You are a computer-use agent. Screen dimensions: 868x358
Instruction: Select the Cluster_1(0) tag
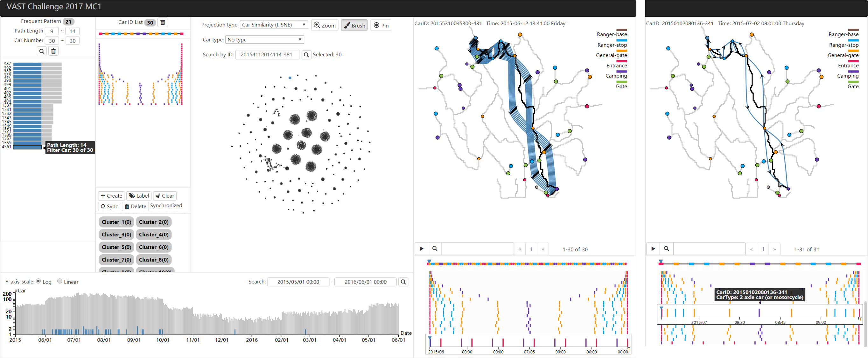pyautogui.click(x=116, y=222)
